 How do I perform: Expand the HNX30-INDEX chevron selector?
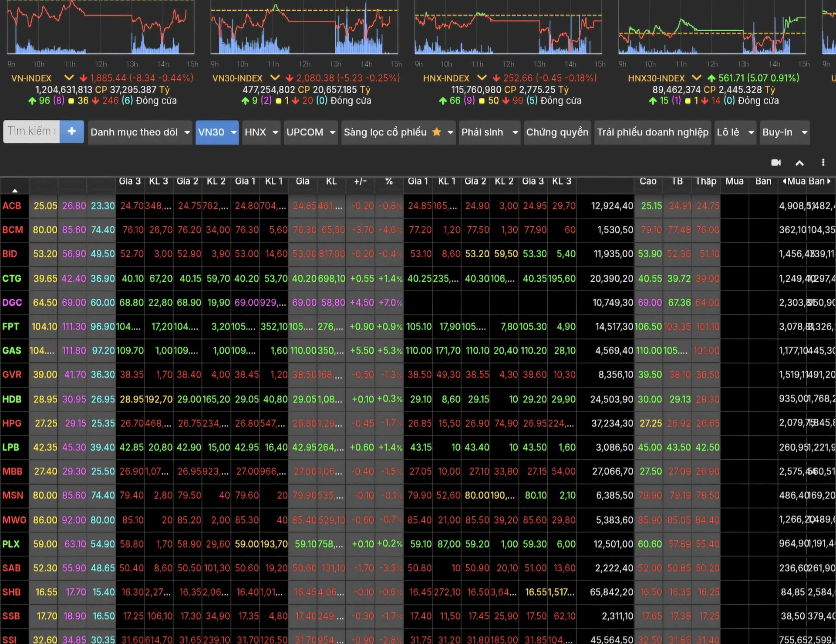pos(697,78)
